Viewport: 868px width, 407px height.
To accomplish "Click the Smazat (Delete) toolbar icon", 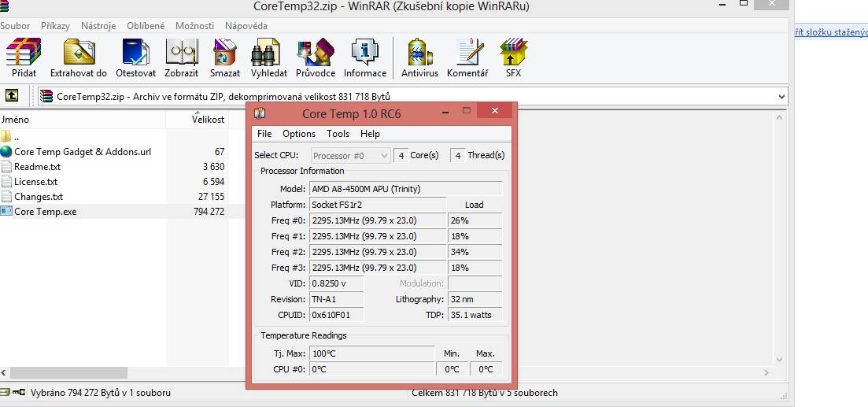I will [x=225, y=52].
